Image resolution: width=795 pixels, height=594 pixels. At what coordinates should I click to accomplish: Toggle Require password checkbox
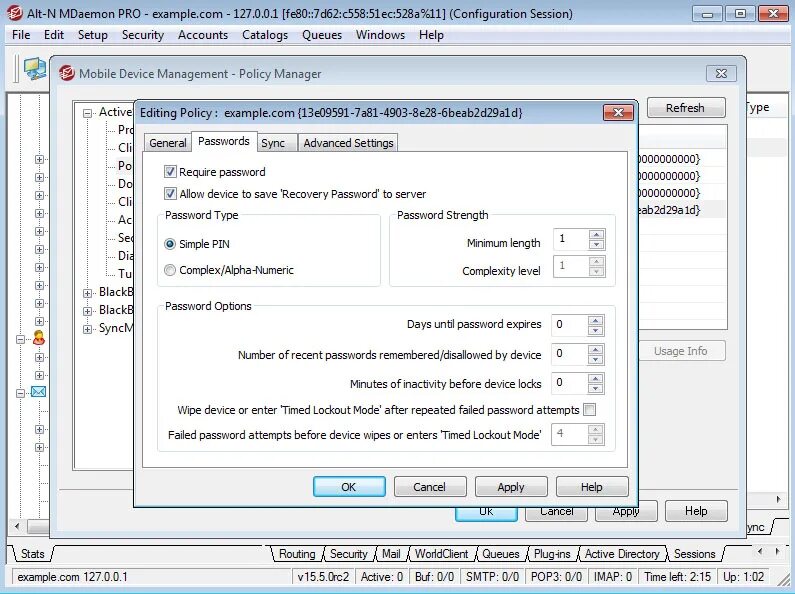click(x=170, y=172)
